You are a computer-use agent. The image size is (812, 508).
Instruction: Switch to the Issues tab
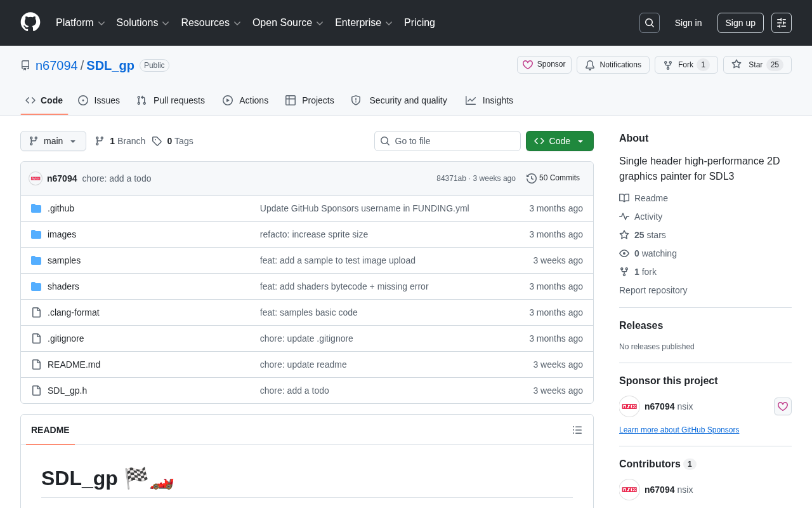(x=99, y=100)
